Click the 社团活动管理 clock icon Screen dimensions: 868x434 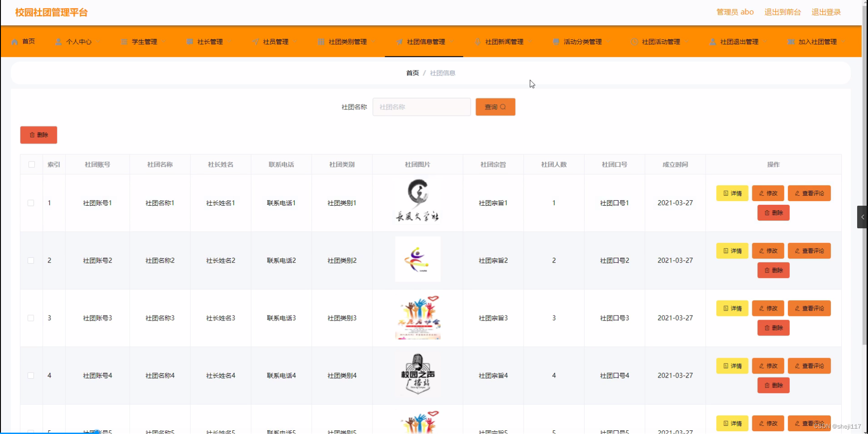tap(634, 42)
